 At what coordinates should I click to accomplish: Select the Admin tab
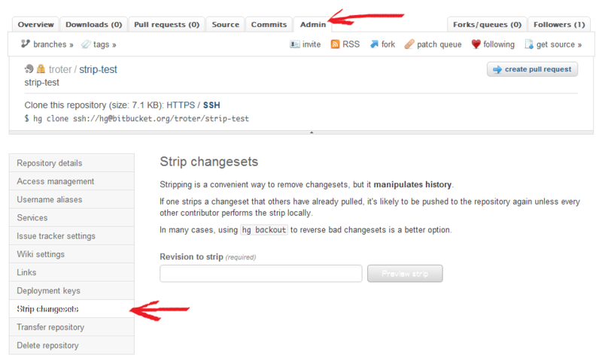313,25
